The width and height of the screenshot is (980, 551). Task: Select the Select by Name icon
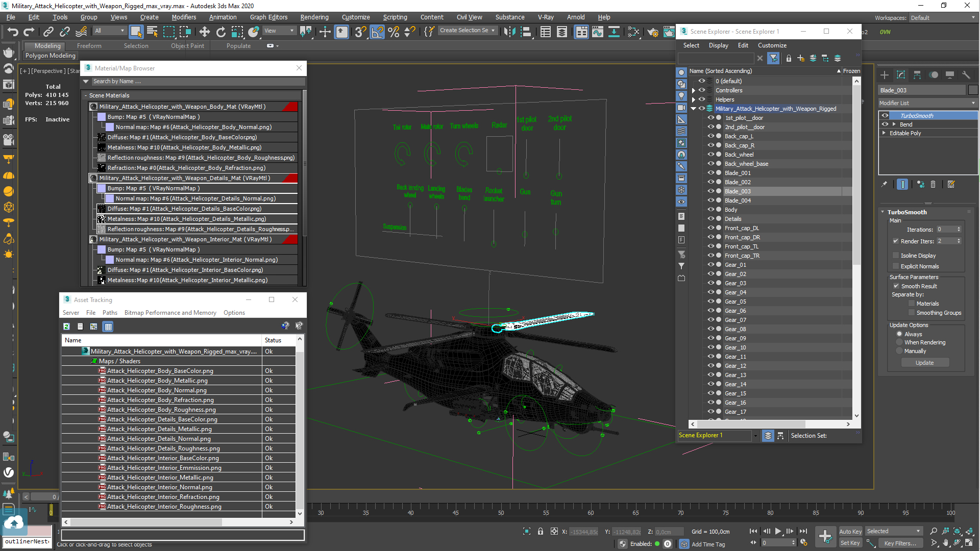pos(152,32)
